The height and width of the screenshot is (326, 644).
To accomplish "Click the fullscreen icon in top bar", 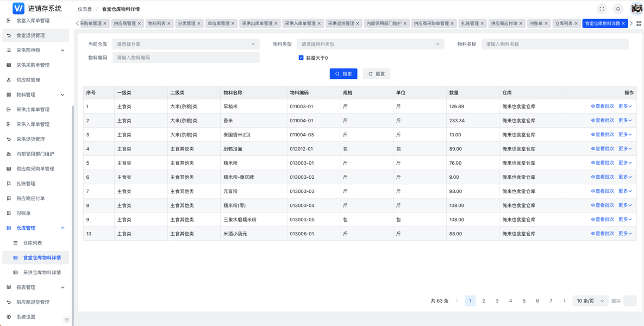I will pyautogui.click(x=601, y=9).
